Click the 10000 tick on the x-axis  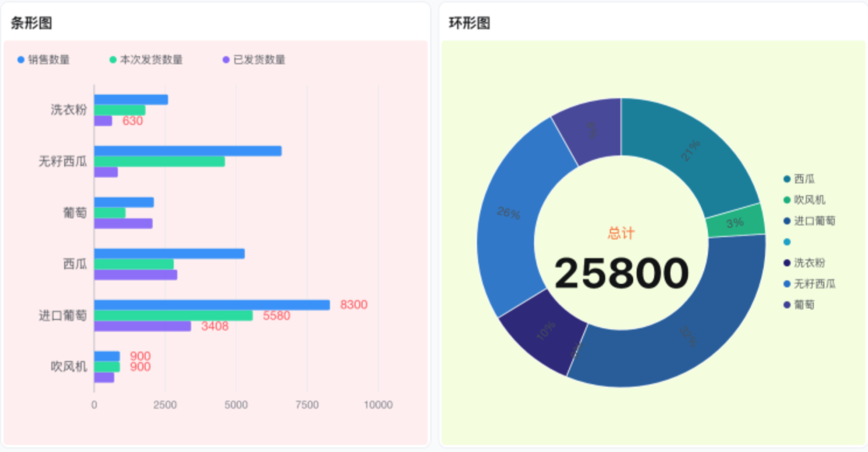click(x=378, y=405)
